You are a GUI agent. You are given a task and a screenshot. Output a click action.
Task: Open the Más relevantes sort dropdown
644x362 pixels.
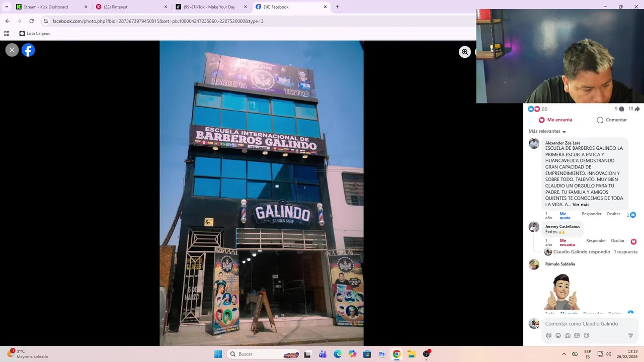pyautogui.click(x=547, y=131)
